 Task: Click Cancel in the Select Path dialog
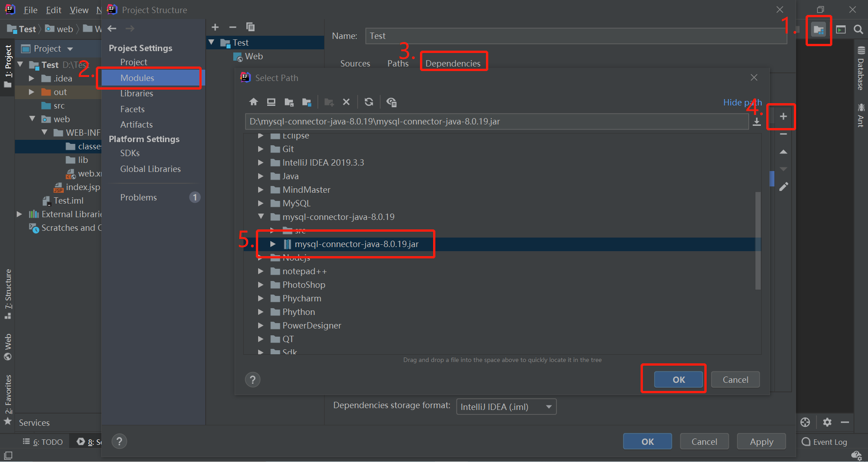pyautogui.click(x=735, y=380)
